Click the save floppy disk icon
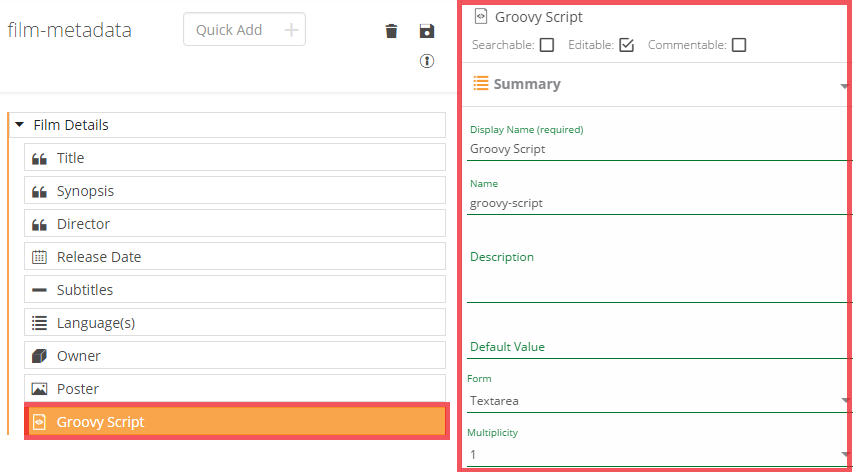Viewport: 853px width, 472px height. pos(427,31)
